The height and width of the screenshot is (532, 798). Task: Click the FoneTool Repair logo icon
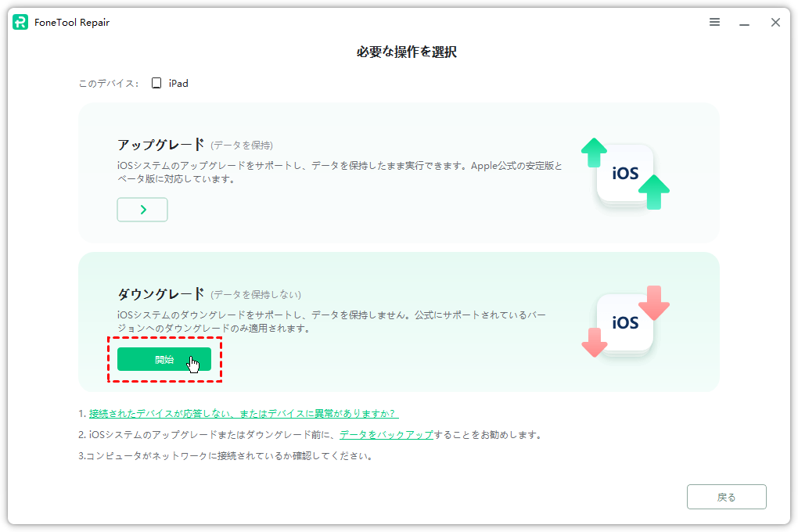tap(21, 23)
